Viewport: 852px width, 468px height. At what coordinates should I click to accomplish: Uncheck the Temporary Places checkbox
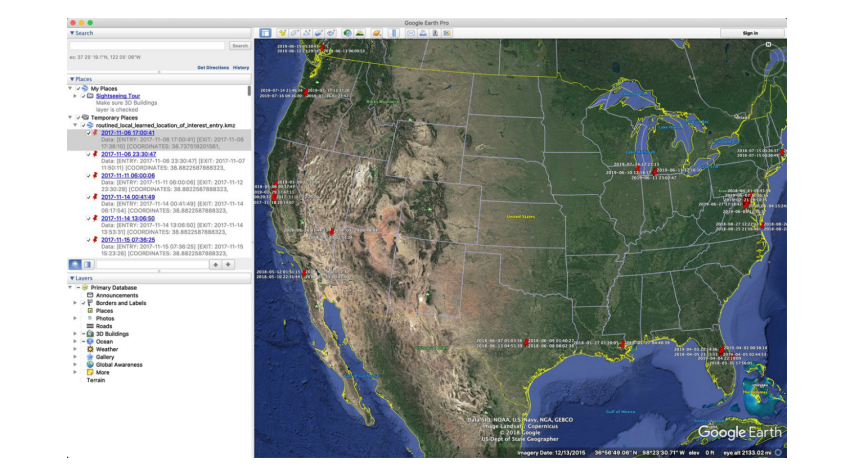pos(78,117)
